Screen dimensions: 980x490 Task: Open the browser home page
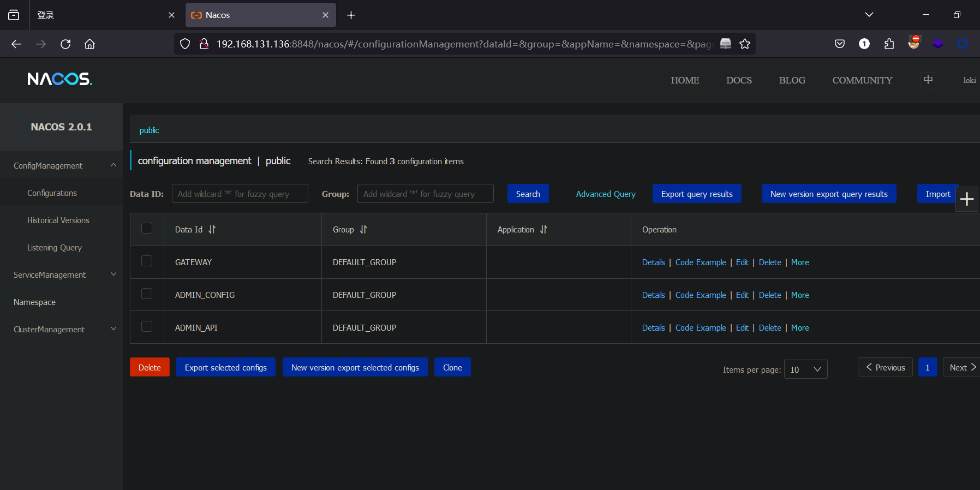[89, 44]
